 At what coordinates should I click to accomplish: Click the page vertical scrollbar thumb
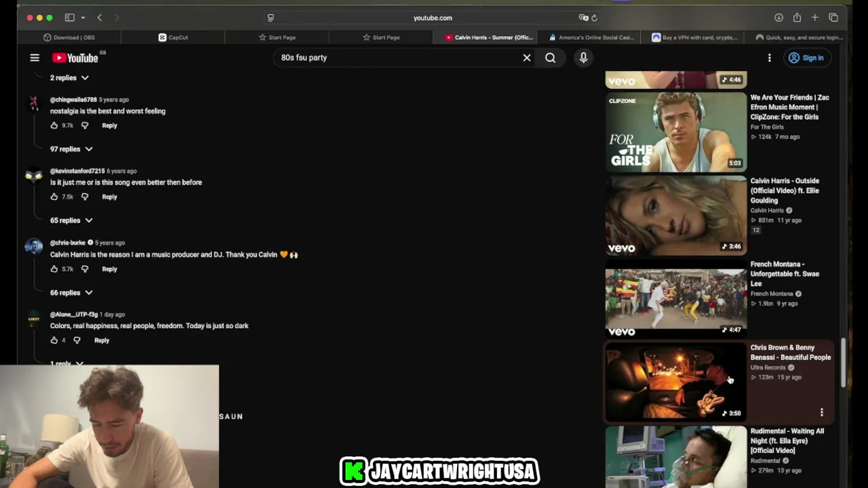click(x=844, y=363)
